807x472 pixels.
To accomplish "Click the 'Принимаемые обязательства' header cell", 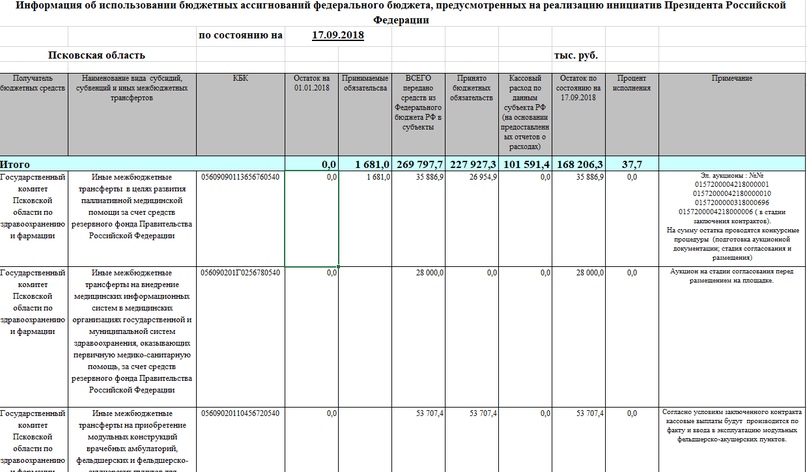I will click(x=365, y=114).
